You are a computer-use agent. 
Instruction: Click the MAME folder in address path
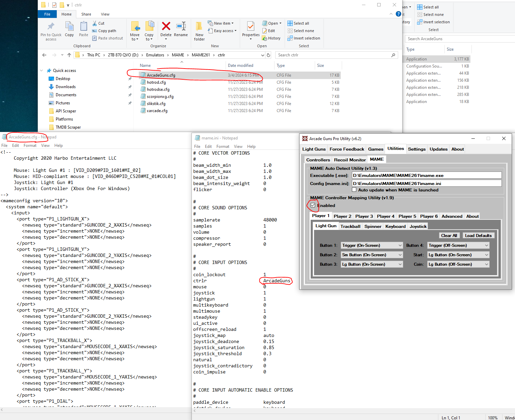pos(178,55)
